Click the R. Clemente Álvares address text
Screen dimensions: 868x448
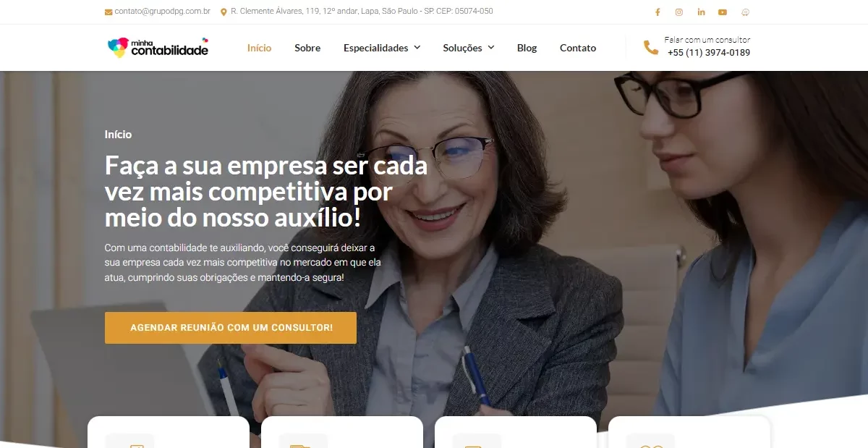point(362,12)
